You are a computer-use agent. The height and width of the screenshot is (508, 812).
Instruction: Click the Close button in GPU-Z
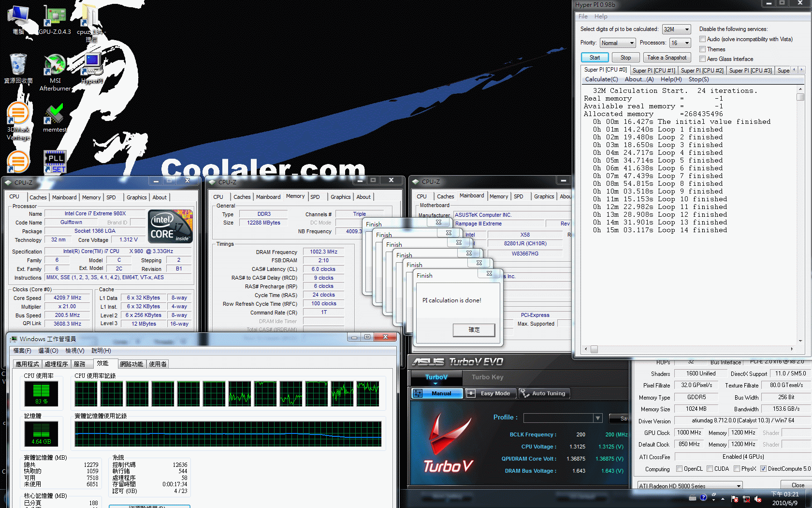(797, 485)
